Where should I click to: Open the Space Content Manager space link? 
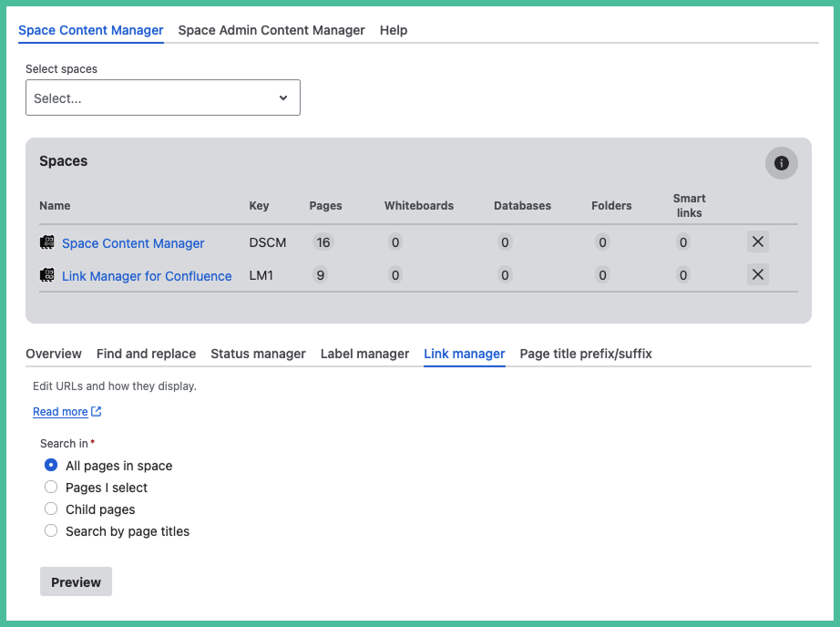point(133,243)
